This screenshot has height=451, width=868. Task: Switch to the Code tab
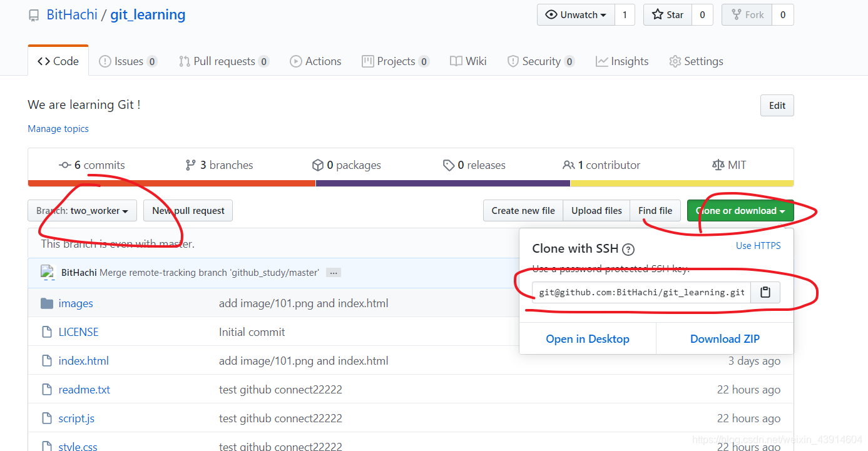coord(58,61)
